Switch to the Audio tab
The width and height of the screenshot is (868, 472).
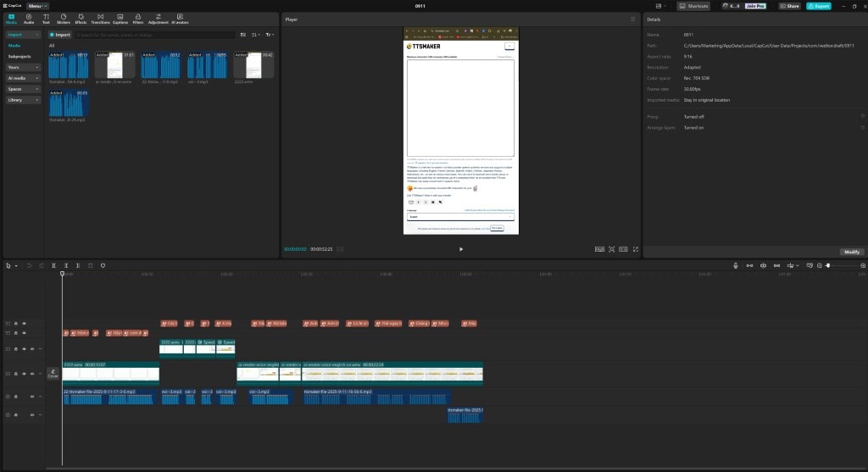point(29,18)
